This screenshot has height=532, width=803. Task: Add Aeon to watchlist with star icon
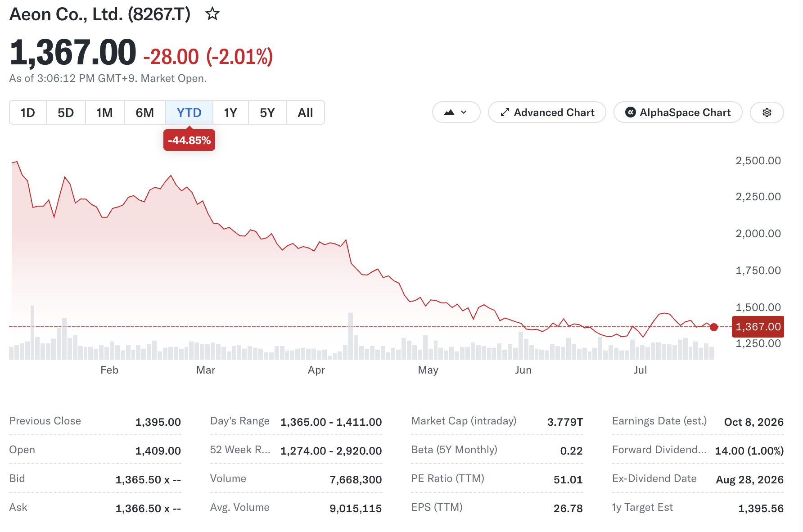tap(212, 14)
